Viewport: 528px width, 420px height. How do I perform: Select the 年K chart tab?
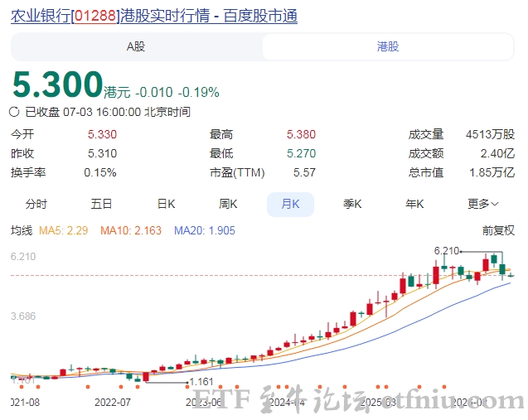tap(414, 204)
